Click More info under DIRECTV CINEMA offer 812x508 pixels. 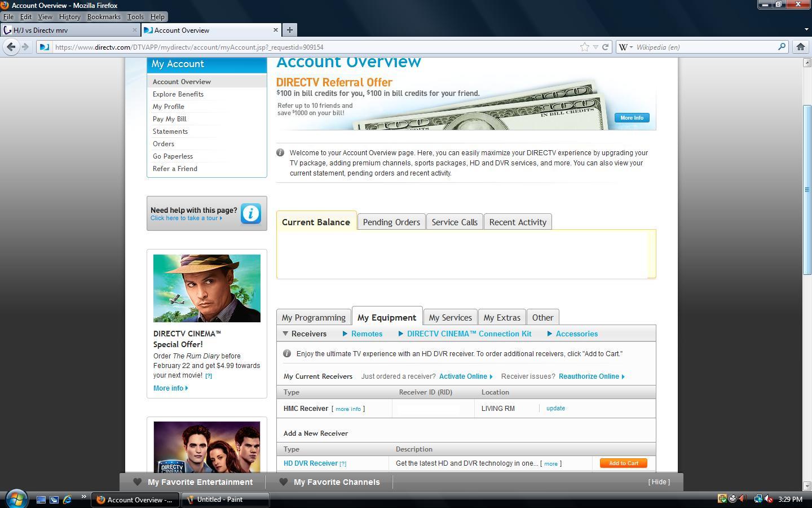pos(170,388)
